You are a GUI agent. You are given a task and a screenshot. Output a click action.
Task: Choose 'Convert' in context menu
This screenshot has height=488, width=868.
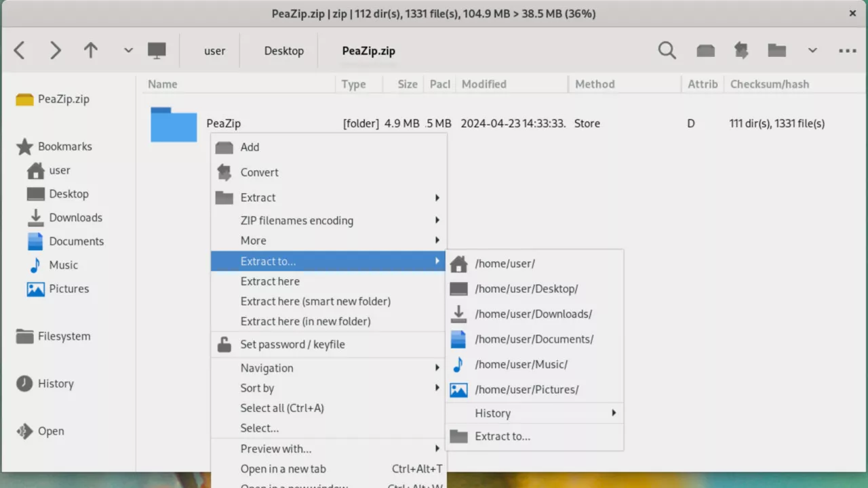coord(329,172)
